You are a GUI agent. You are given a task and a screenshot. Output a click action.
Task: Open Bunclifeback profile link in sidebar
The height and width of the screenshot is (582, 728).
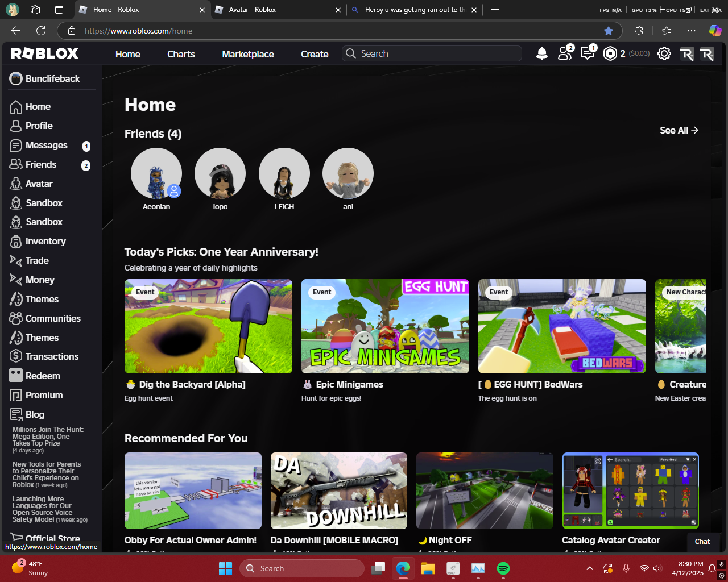[x=45, y=78]
